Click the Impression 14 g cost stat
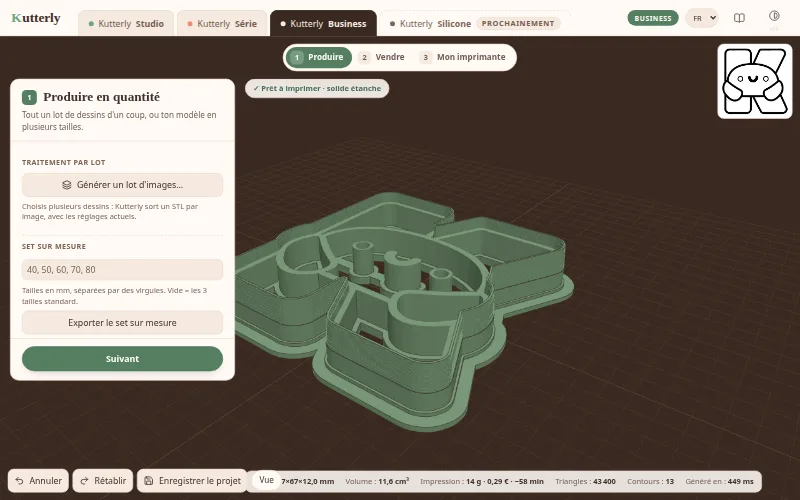 482,481
